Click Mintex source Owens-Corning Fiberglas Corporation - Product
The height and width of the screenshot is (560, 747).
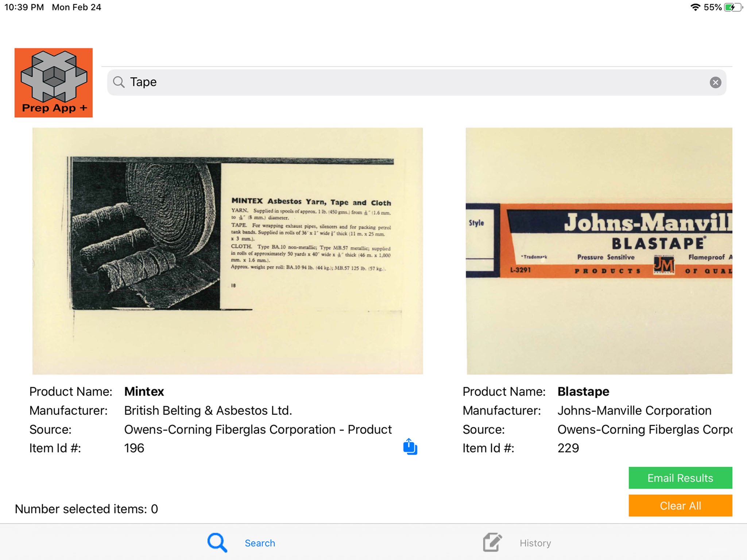(x=258, y=429)
